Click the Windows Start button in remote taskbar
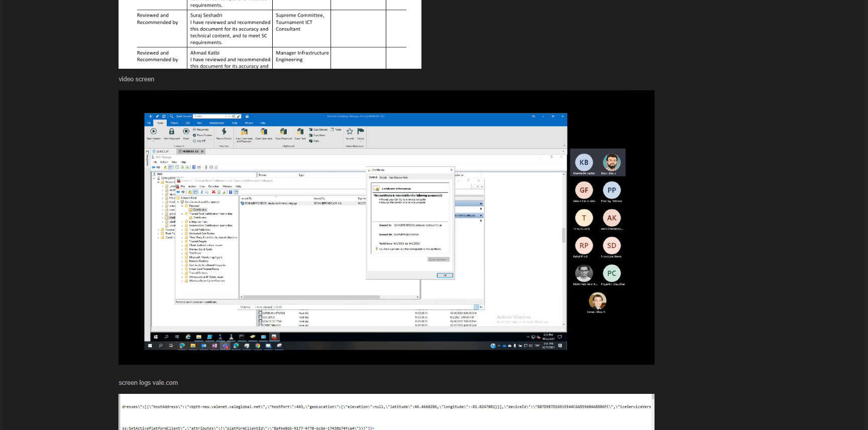Viewport: 868px width, 430px height. point(156,337)
